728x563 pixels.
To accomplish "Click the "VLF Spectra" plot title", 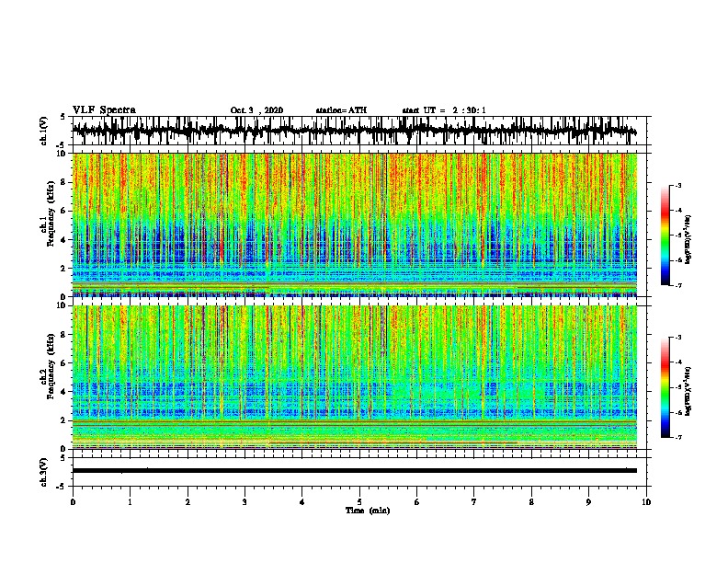I will point(104,110).
